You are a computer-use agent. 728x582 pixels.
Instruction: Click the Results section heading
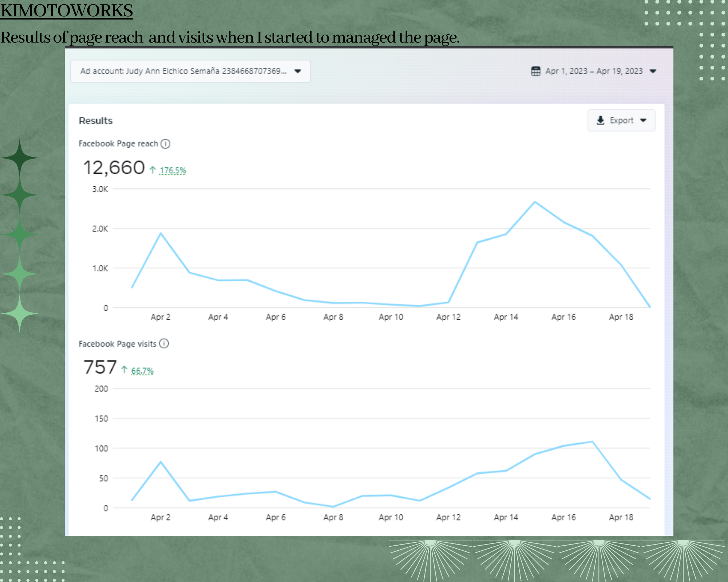pyautogui.click(x=96, y=121)
